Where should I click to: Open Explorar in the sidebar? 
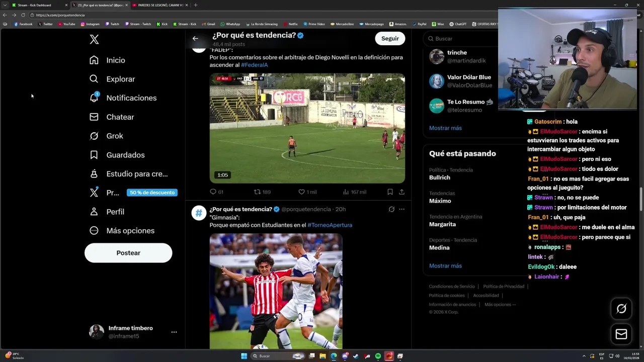point(112,79)
